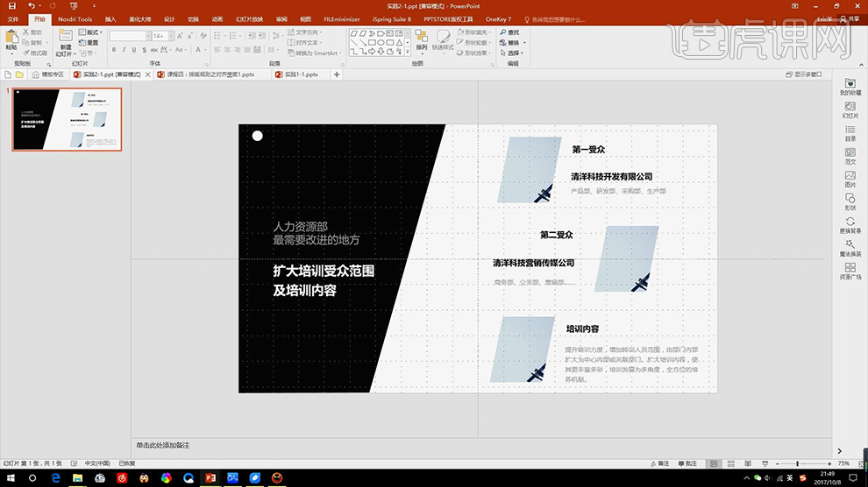Open the 设计 (Design) ribbon tab
The height and width of the screenshot is (487, 868).
(169, 18)
